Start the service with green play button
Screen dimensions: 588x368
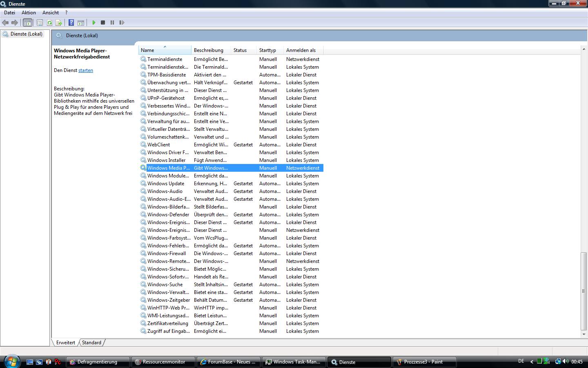tap(94, 22)
